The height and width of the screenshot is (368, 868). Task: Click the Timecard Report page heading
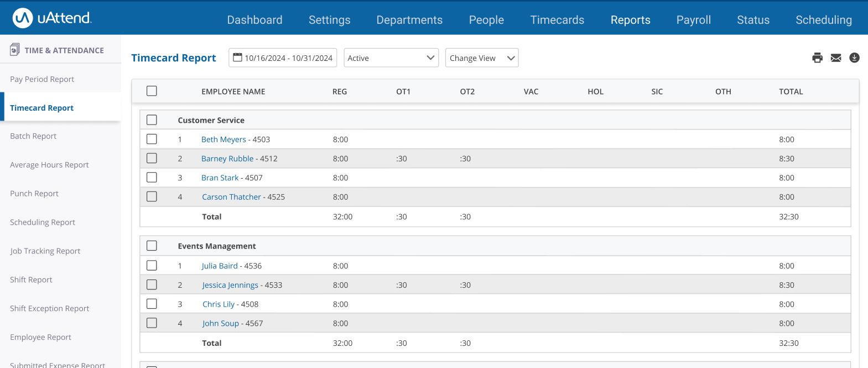(x=174, y=58)
